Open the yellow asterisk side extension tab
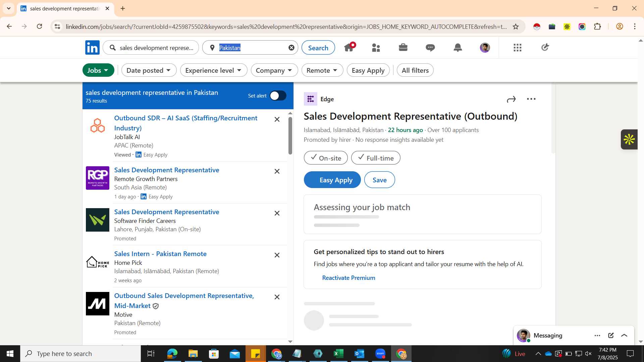644x362 pixels. pos(629,139)
